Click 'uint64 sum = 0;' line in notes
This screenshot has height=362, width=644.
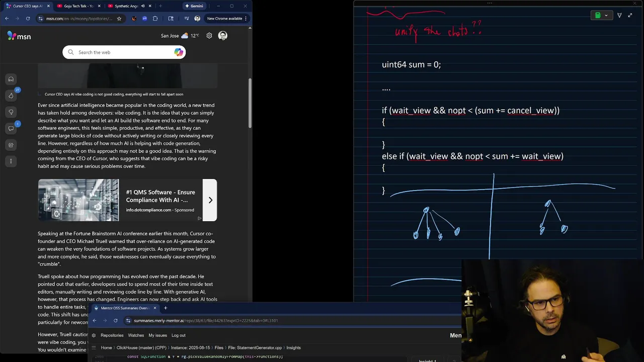coord(411,65)
